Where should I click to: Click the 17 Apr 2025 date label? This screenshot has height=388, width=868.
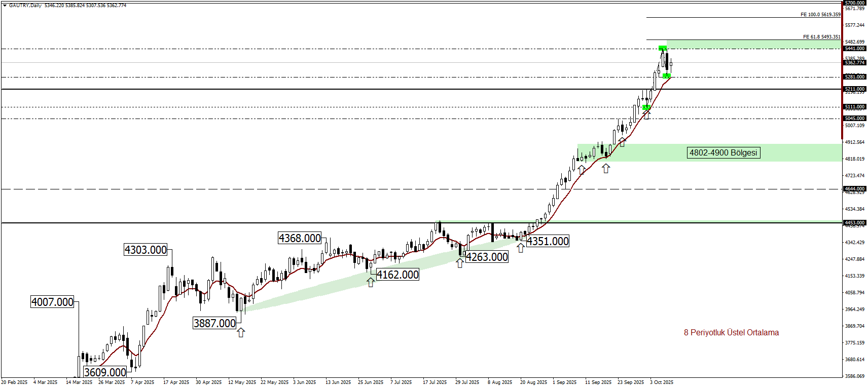(x=176, y=382)
